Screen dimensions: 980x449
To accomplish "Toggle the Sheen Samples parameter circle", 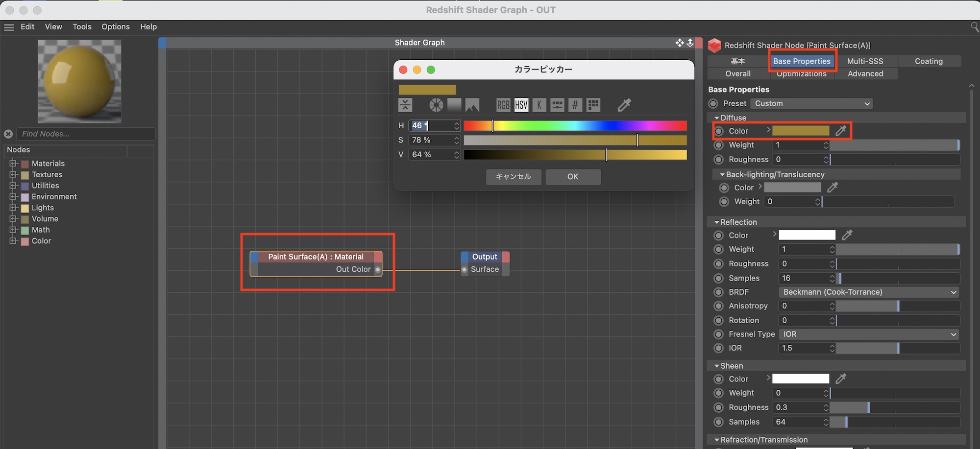I will [x=718, y=422].
